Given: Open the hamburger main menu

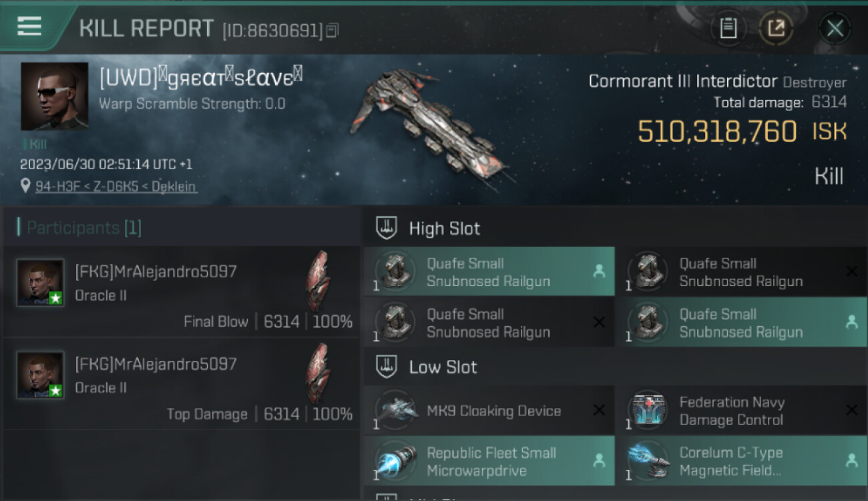Looking at the screenshot, I should coord(29,27).
